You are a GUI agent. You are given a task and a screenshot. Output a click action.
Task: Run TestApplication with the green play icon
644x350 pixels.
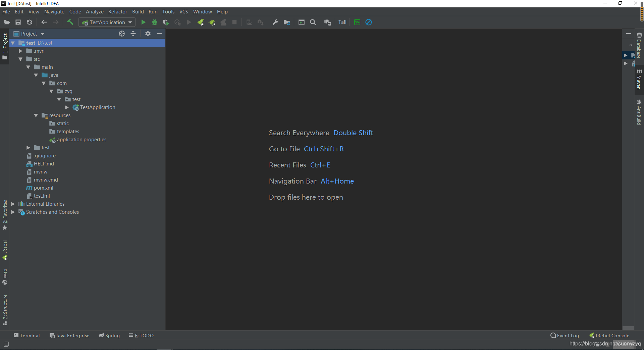(143, 22)
